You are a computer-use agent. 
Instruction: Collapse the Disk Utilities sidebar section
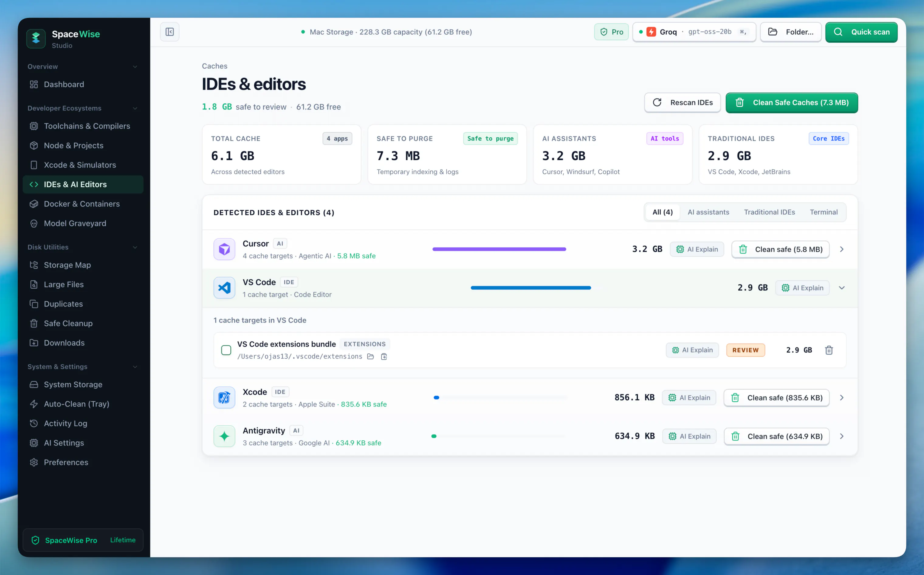tap(135, 247)
